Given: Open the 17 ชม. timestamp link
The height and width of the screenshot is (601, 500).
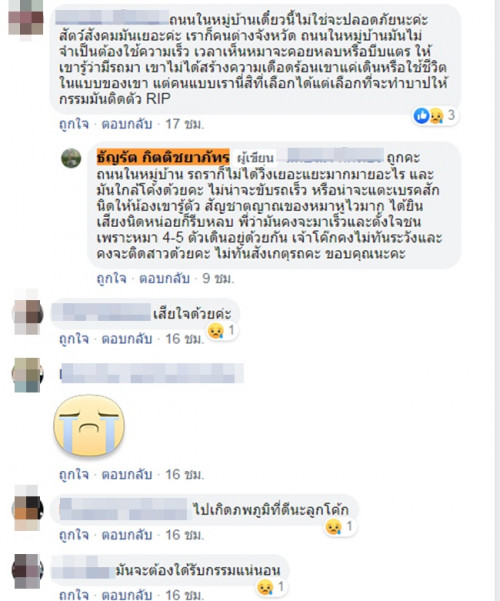Looking at the screenshot, I should (184, 124).
